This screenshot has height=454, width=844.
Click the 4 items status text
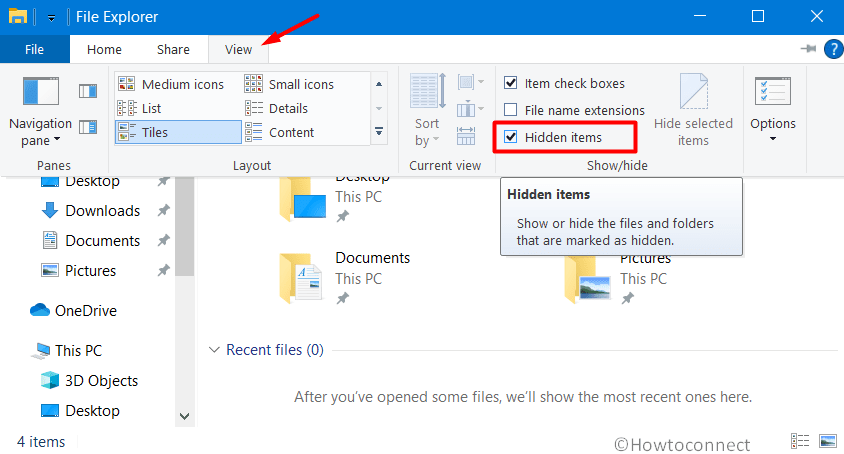coord(41,442)
